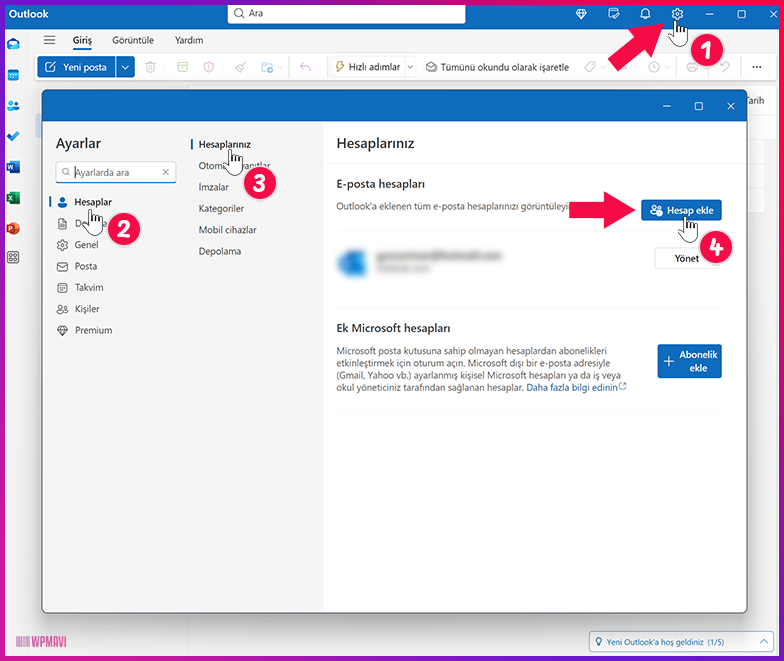Image resolution: width=784 pixels, height=661 pixels.
Task: Expand the Move to dropdown chevron
Action: click(x=280, y=68)
